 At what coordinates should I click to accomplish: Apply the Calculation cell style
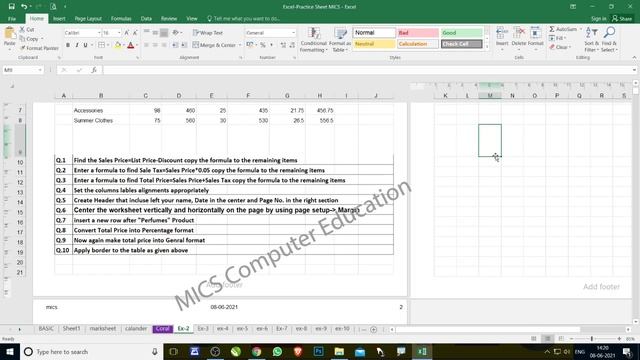click(418, 44)
